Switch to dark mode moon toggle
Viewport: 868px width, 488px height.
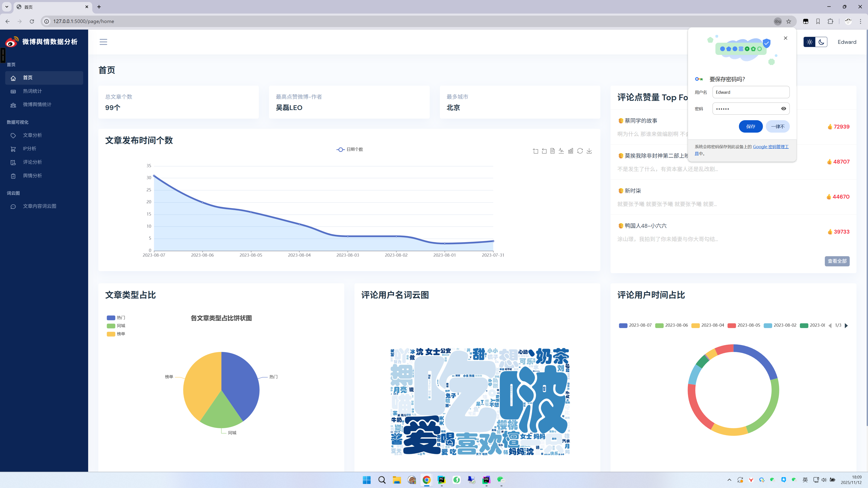point(821,42)
